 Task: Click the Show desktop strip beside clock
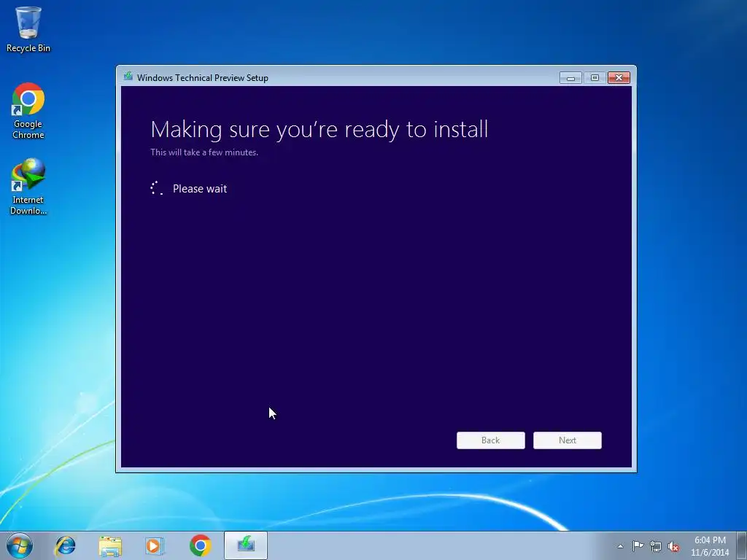742,545
